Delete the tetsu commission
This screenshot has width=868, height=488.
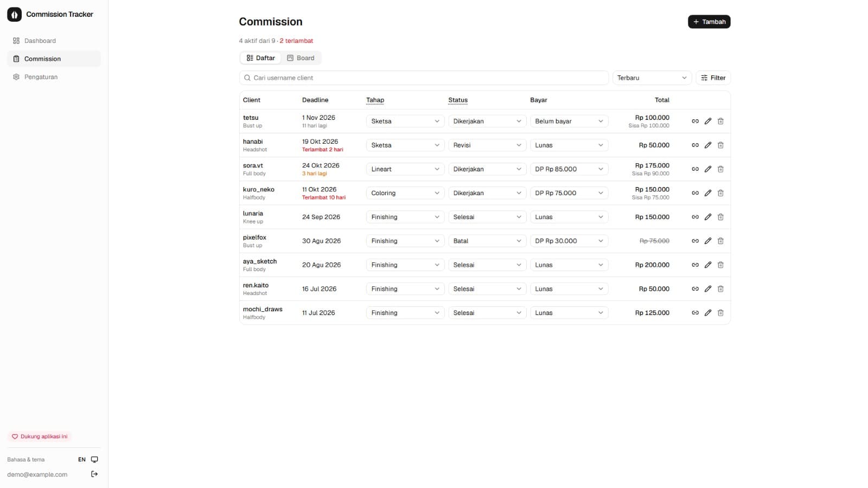720,121
